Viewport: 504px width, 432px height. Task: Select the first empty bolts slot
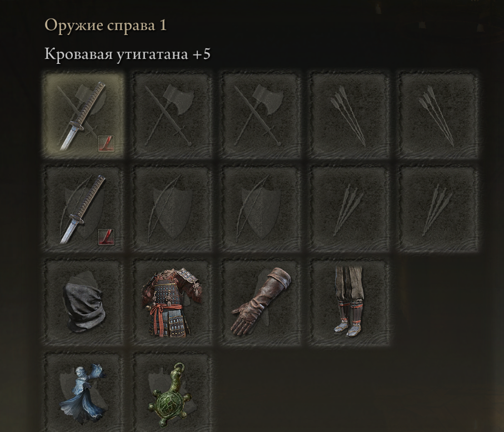pos(350,208)
